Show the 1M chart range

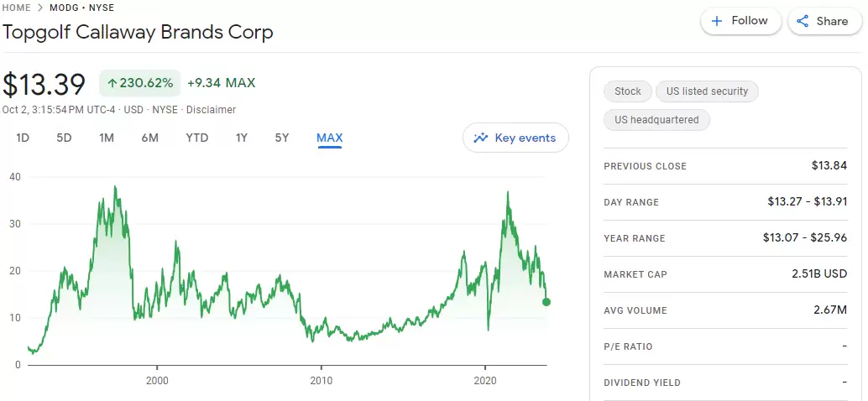click(x=107, y=138)
